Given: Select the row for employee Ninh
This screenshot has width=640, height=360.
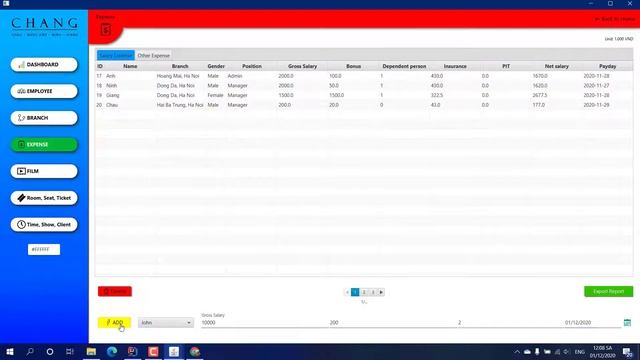Looking at the screenshot, I should [364, 86].
